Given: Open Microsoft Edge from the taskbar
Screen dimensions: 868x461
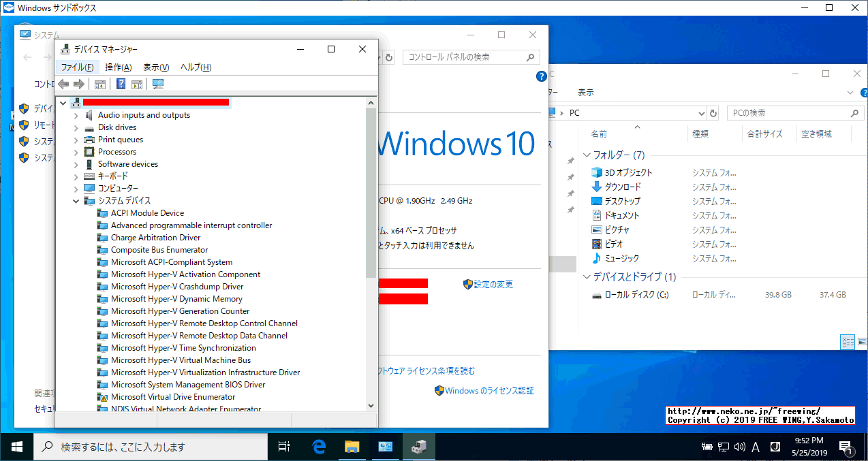Looking at the screenshot, I should [318, 448].
